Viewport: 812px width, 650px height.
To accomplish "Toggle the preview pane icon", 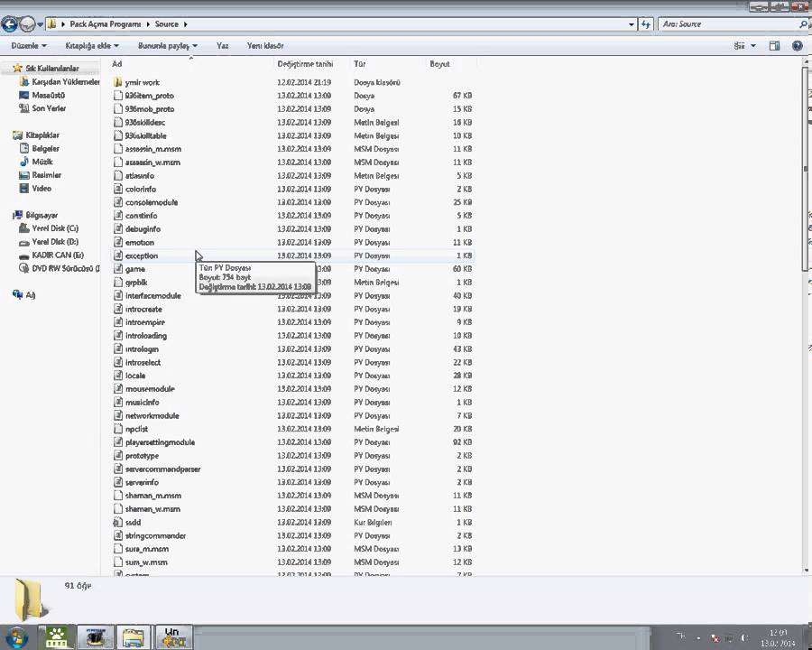I will [x=774, y=46].
